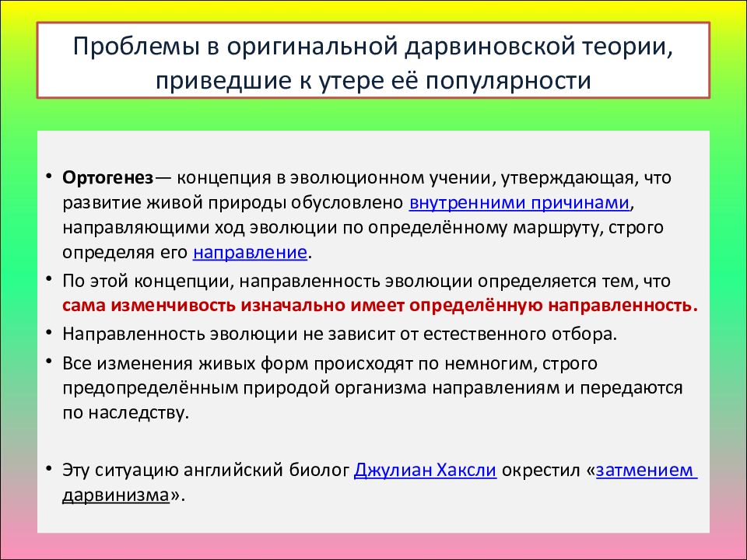The width and height of the screenshot is (747, 560).
Task: Click the text 'по наследству.'
Action: pos(126,412)
